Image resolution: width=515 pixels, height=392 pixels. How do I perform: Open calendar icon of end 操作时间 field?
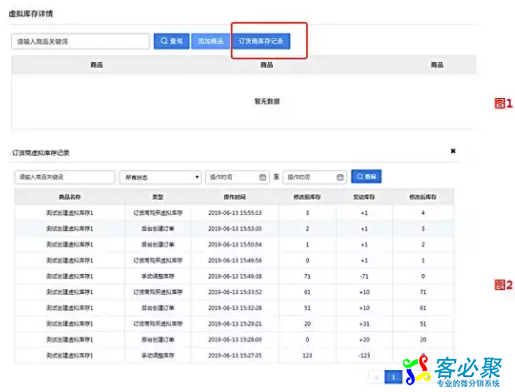tap(340, 177)
